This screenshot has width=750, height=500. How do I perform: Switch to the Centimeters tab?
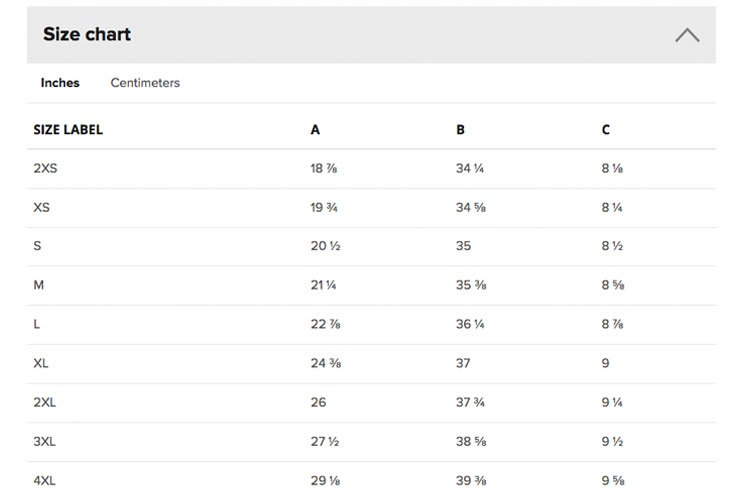pyautogui.click(x=145, y=83)
